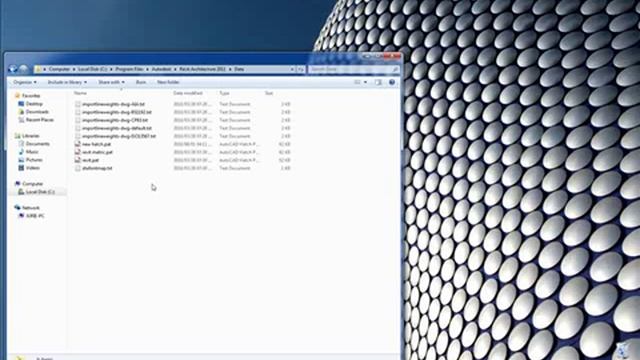Screen dimensions: 640x360
Task: Click the Back navigation arrow in Explorer
Action: (x=13, y=69)
